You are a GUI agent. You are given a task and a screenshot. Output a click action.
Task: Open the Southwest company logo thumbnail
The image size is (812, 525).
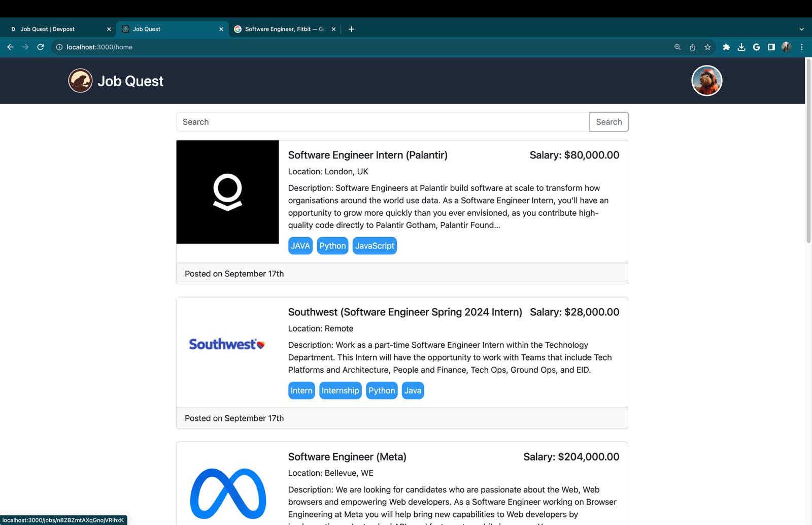[228, 344]
